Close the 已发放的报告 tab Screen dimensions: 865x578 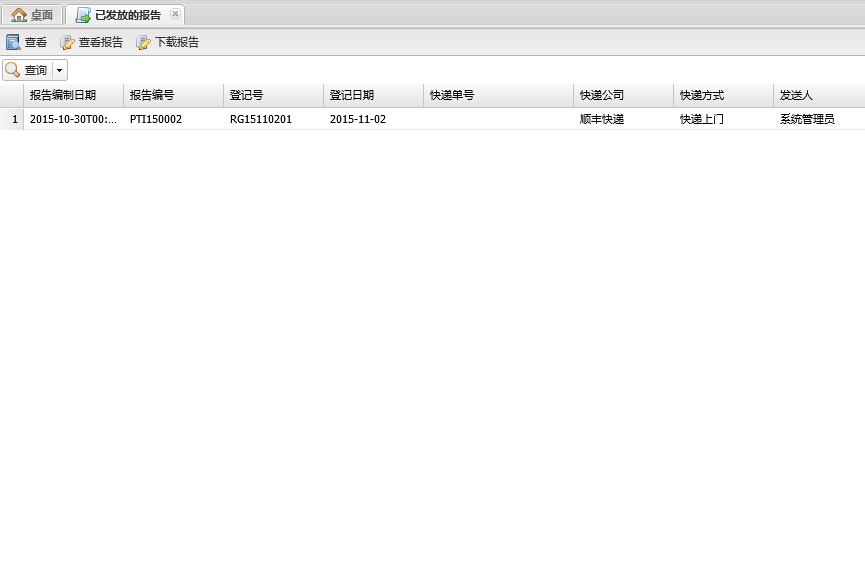[175, 14]
